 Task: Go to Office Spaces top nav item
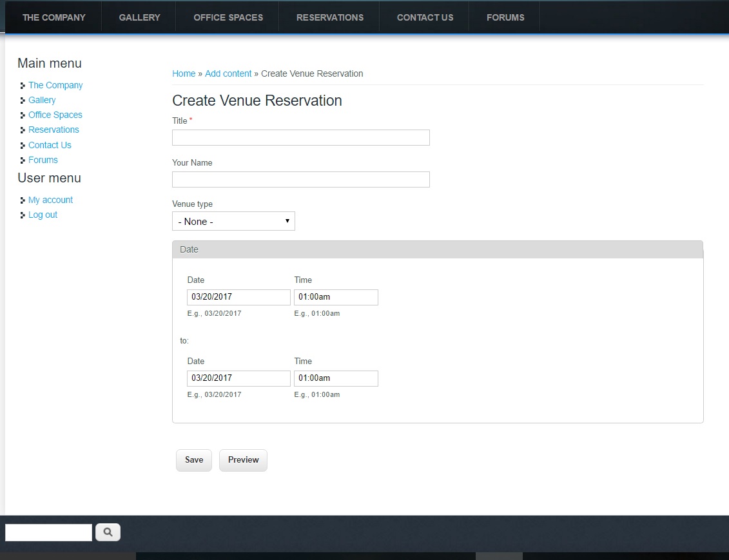(x=228, y=17)
